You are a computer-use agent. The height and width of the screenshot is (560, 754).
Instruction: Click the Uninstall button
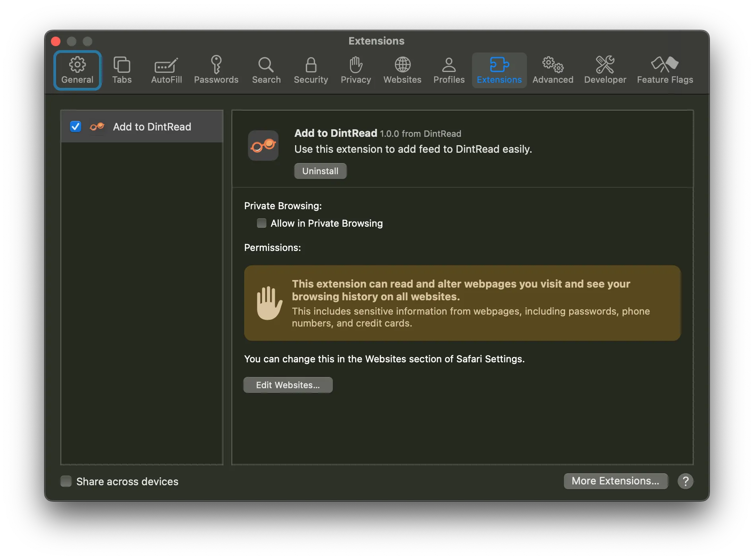tap(320, 171)
